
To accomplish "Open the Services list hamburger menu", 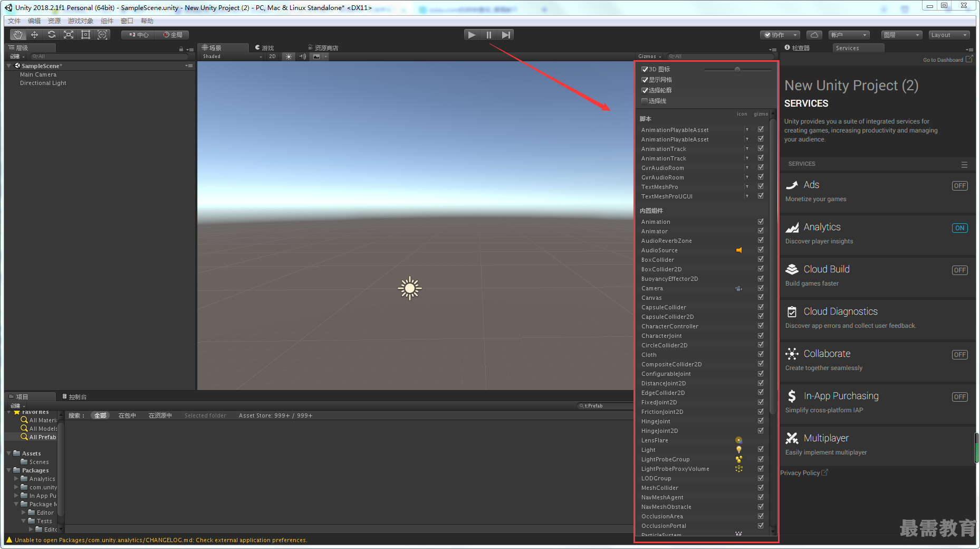I will pyautogui.click(x=964, y=165).
